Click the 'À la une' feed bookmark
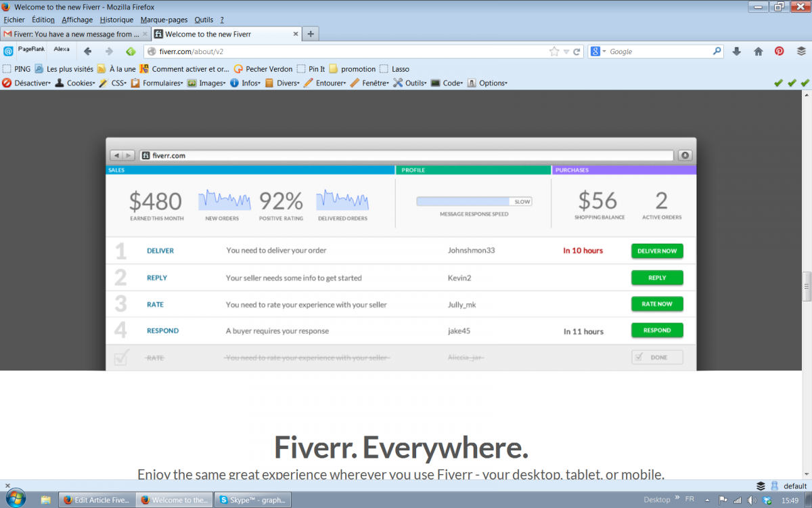This screenshot has width=812, height=508. 116,68
